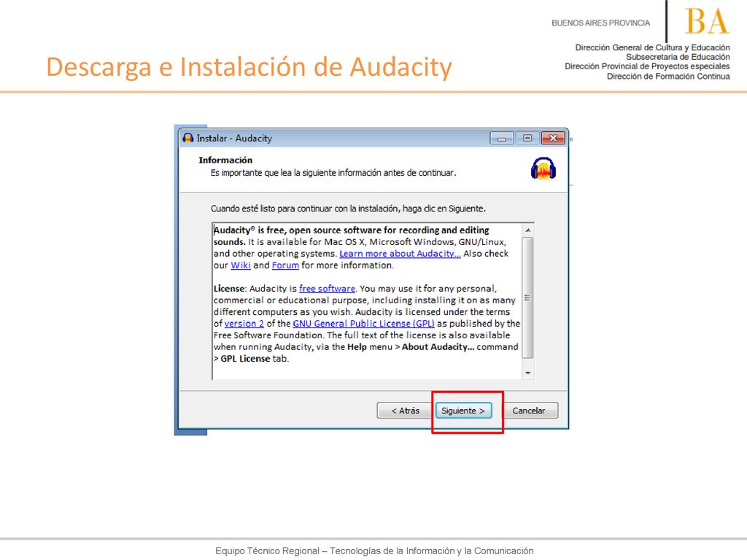Click the BA Buenos Aires Provincia logo
This screenshot has height=560, width=747.
pos(707,21)
